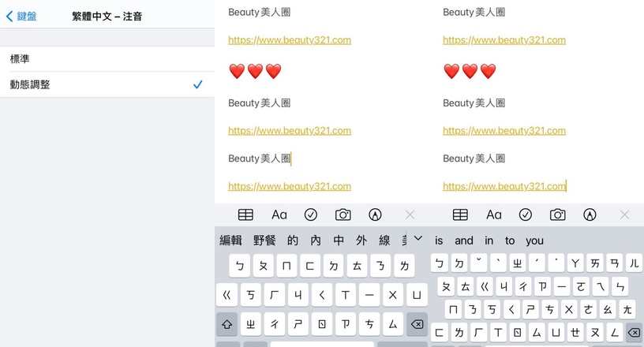Screen dimensions: 644x347
Task: Insert table icon in middle note toolbar
Action: [x=245, y=215]
